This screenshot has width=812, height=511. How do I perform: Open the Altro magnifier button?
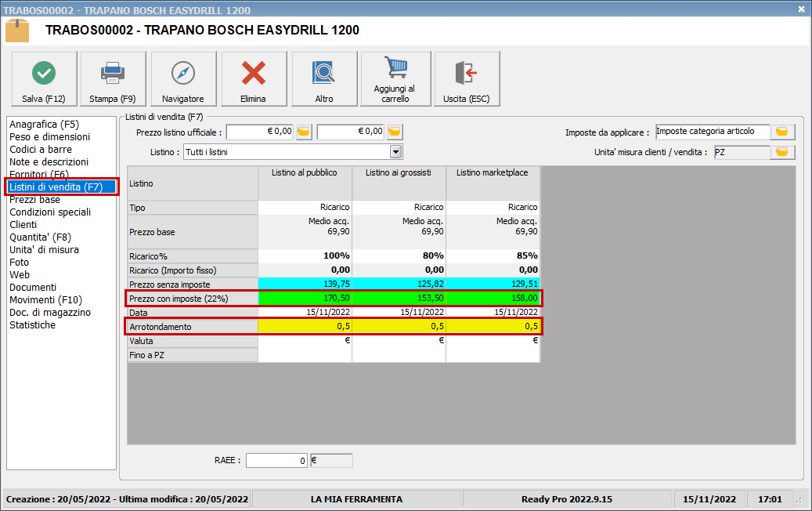[x=324, y=79]
